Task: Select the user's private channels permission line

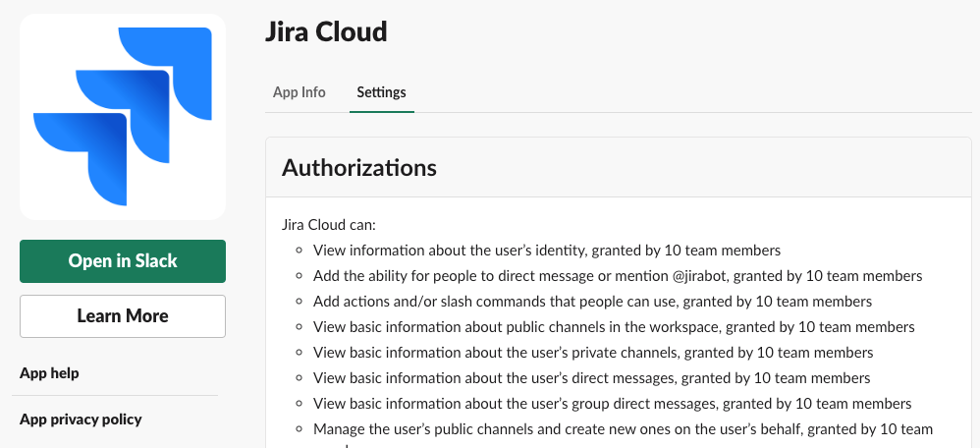Action: click(x=593, y=353)
